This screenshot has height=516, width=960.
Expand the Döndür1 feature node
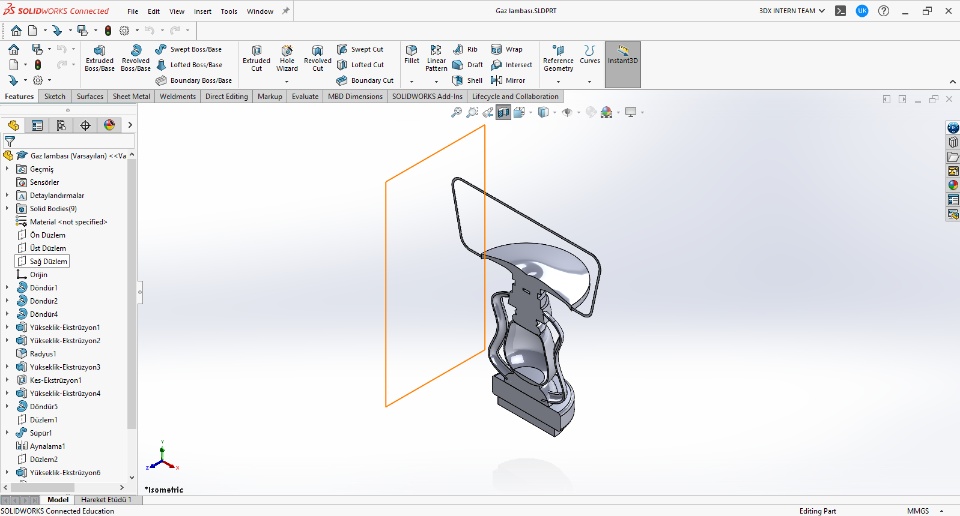(7, 288)
